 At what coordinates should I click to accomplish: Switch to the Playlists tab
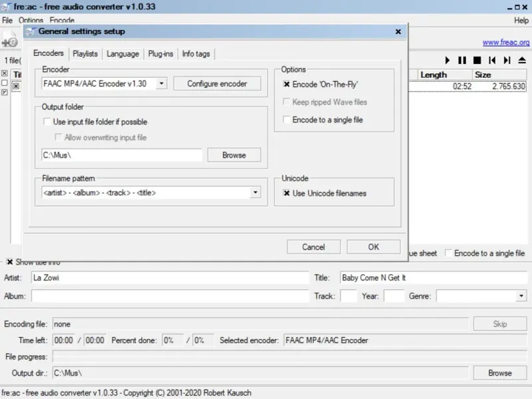pos(85,54)
